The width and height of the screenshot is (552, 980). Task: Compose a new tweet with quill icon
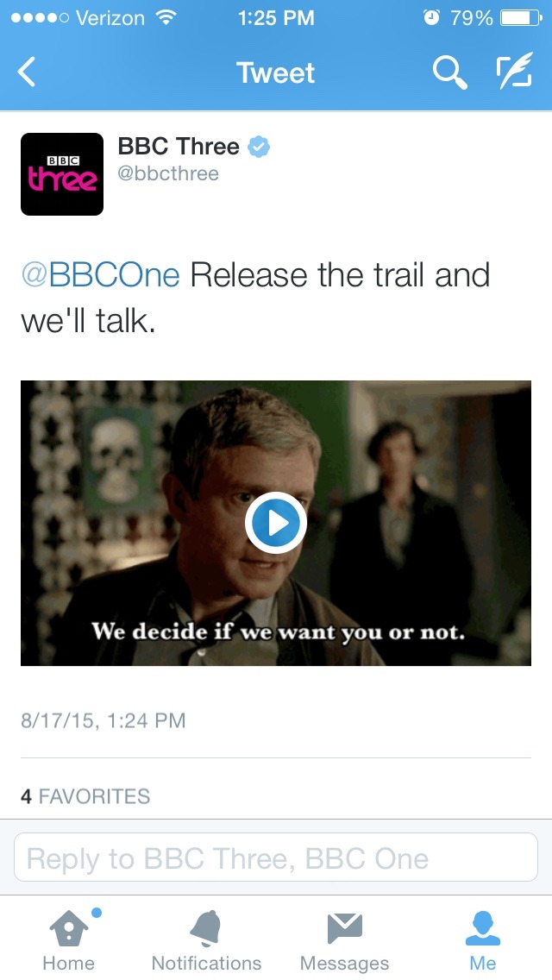[514, 73]
